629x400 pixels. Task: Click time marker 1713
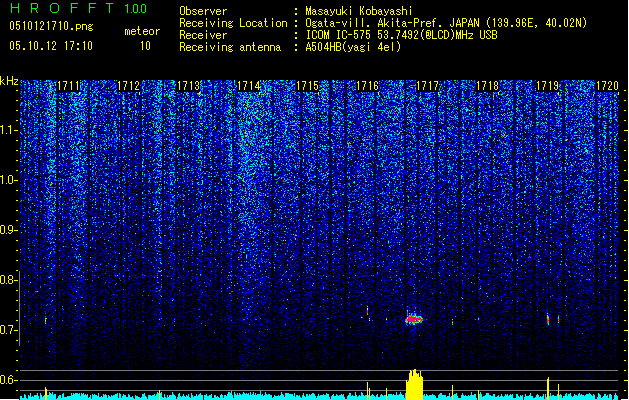tap(188, 86)
